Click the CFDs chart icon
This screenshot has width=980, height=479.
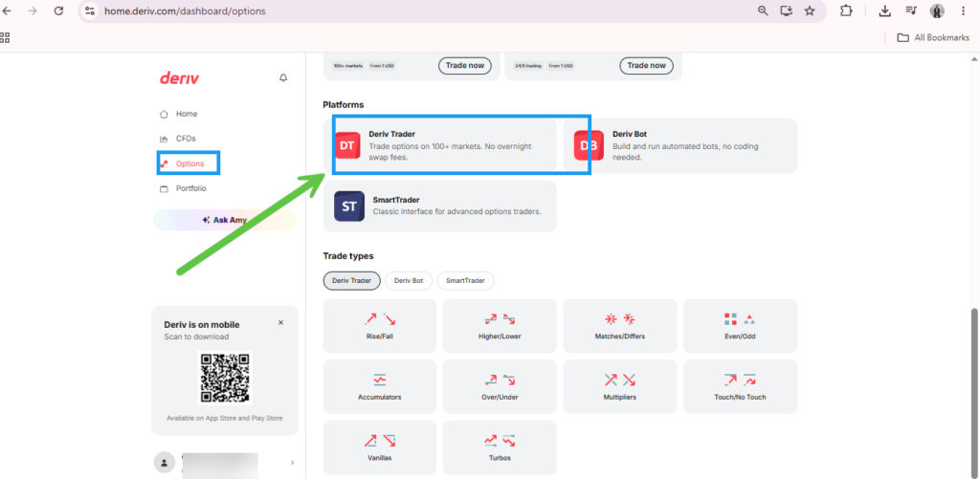pos(164,139)
